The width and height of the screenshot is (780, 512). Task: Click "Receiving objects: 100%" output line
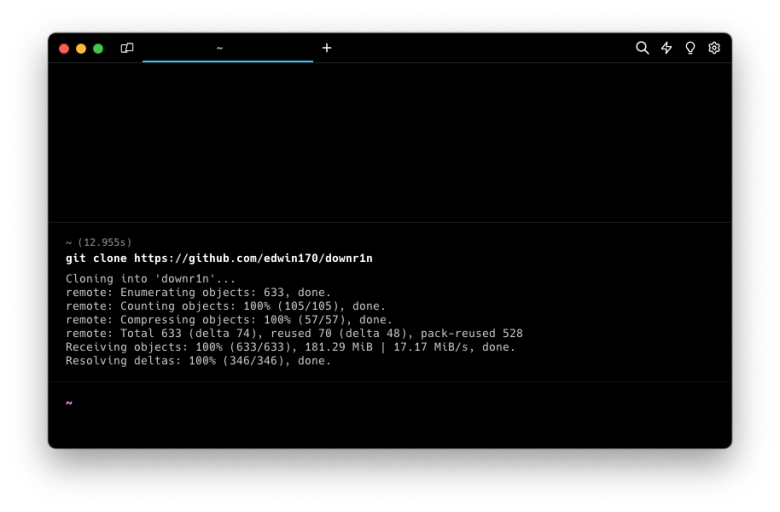(291, 347)
